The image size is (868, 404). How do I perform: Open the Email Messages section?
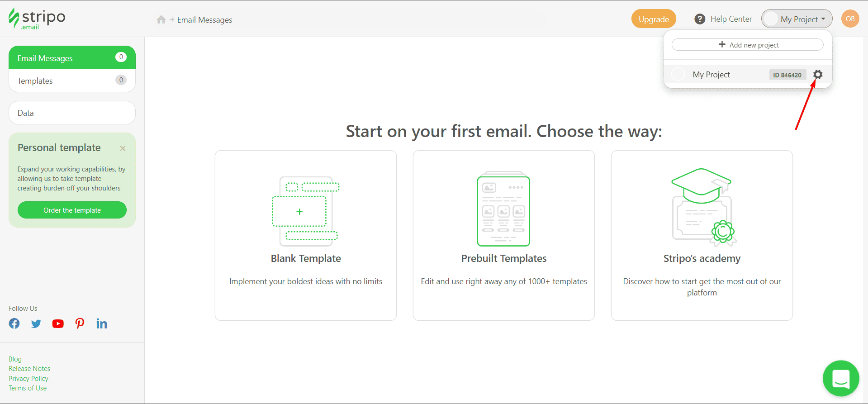45,58
